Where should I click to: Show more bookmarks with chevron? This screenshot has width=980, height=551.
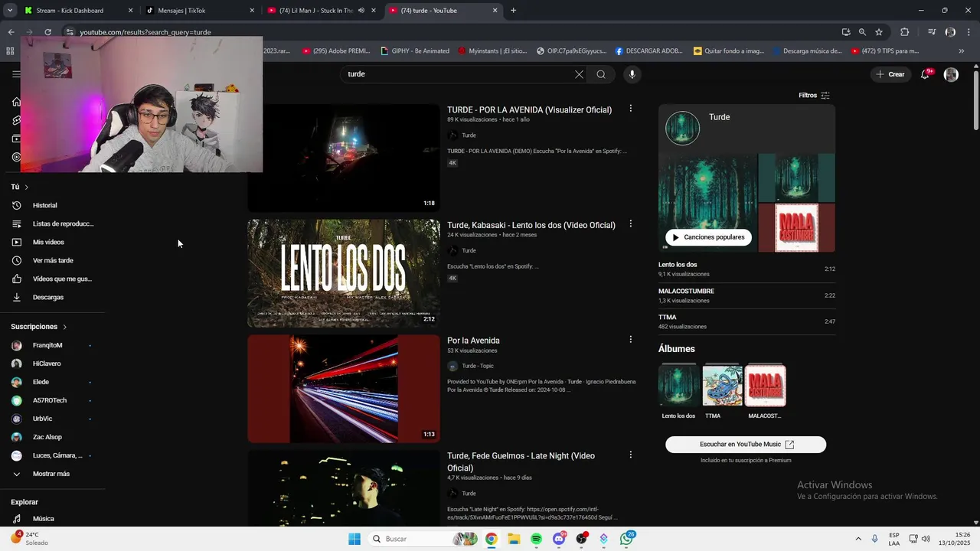[962, 51]
